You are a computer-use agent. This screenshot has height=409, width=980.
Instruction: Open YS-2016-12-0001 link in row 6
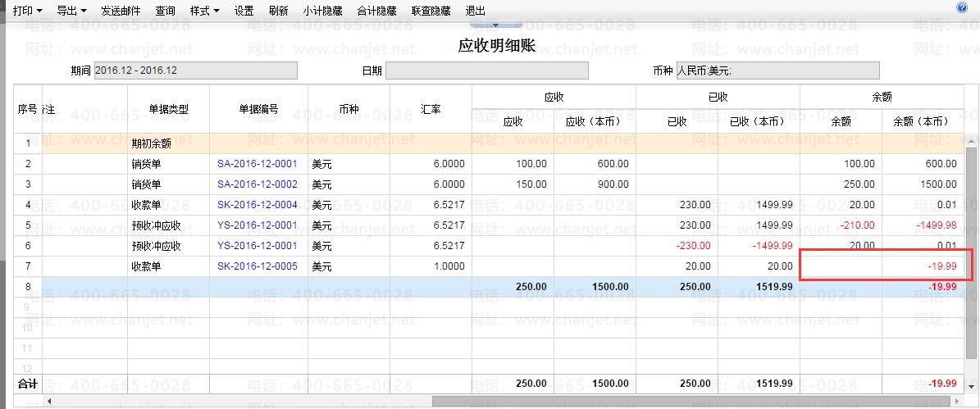[x=258, y=245]
